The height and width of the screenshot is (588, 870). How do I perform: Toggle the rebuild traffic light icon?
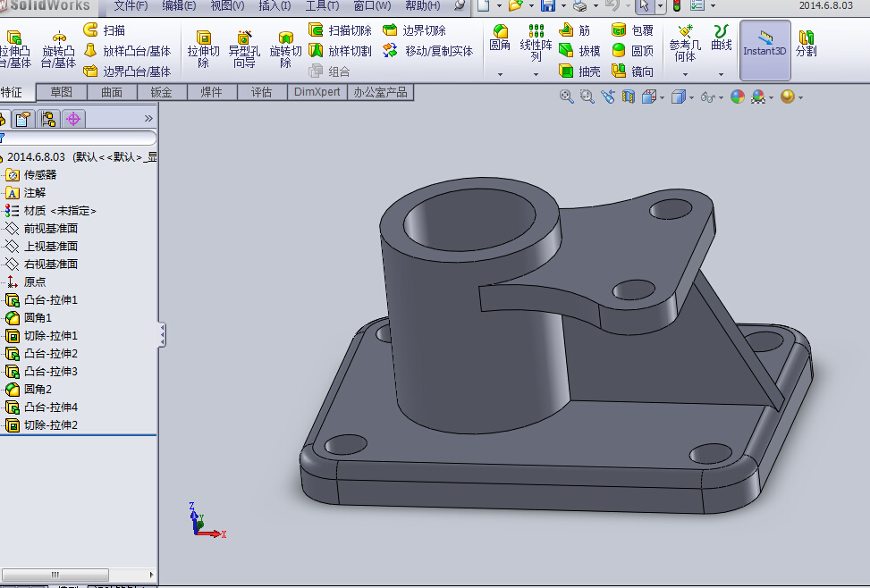676,6
